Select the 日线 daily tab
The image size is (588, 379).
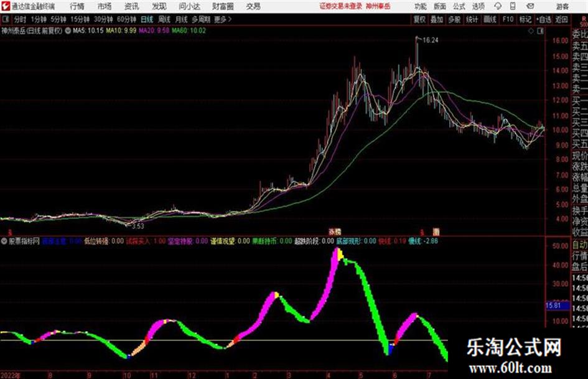147,19
